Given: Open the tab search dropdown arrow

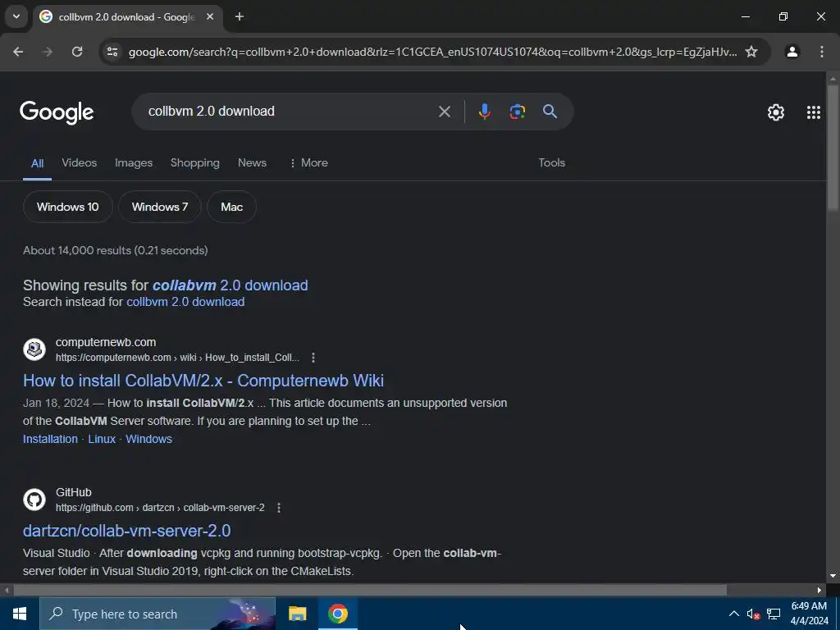Looking at the screenshot, I should pos(16,16).
